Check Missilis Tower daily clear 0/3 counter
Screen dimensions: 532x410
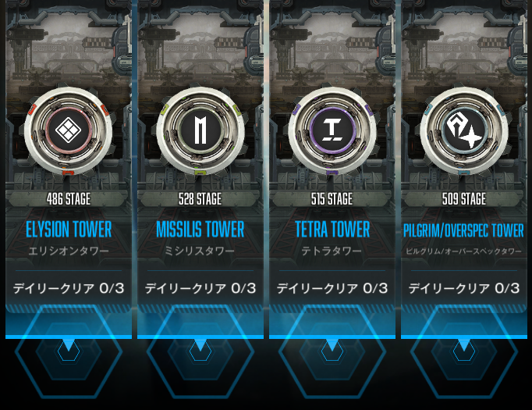(x=200, y=288)
